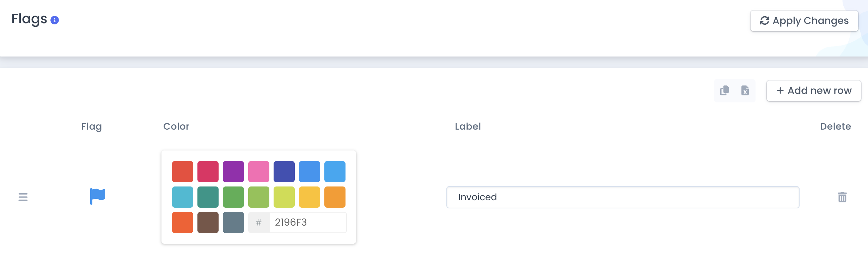
Task: Export table to Excel icon
Action: [745, 91]
